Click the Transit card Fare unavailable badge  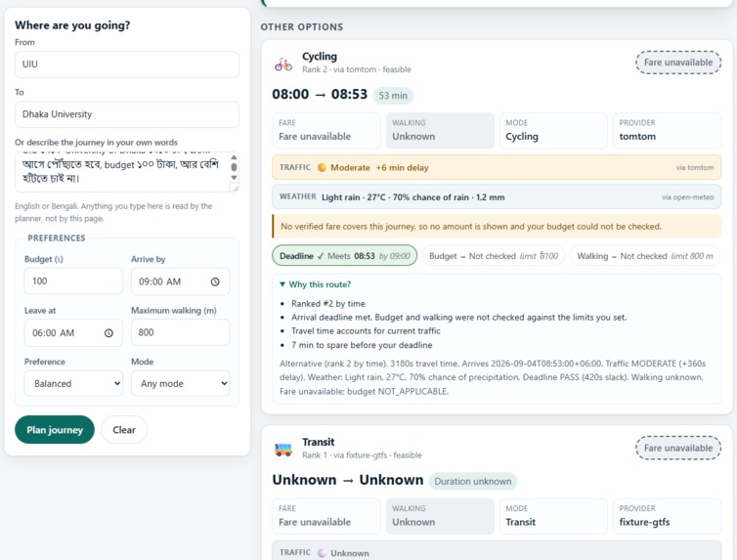[x=678, y=449]
